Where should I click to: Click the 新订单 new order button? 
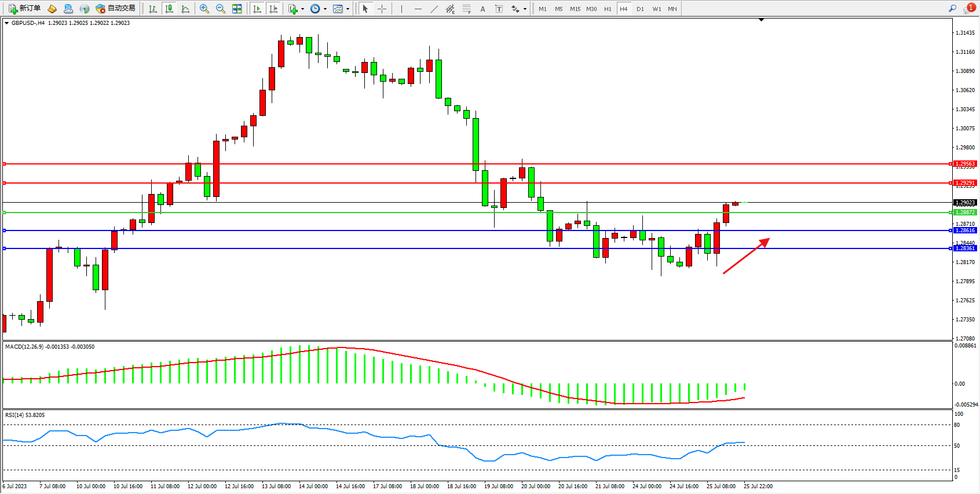tap(24, 8)
